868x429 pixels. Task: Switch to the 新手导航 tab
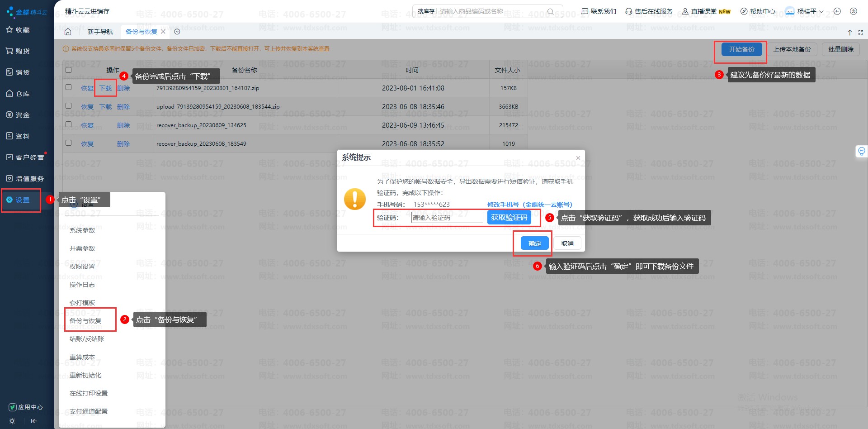(100, 32)
